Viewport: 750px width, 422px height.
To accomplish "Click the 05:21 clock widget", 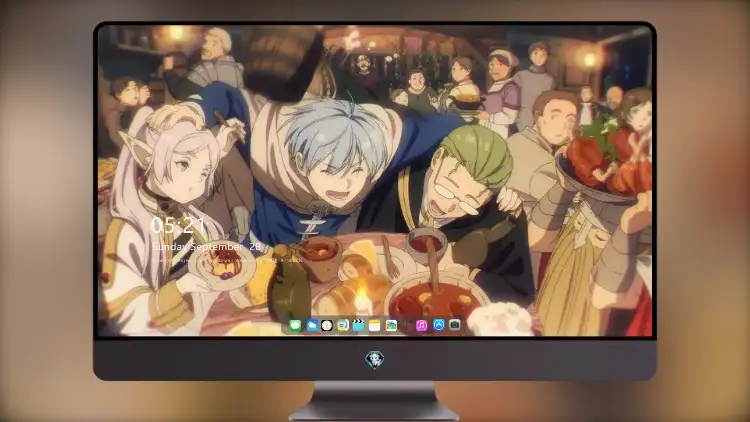I will coord(178,225).
